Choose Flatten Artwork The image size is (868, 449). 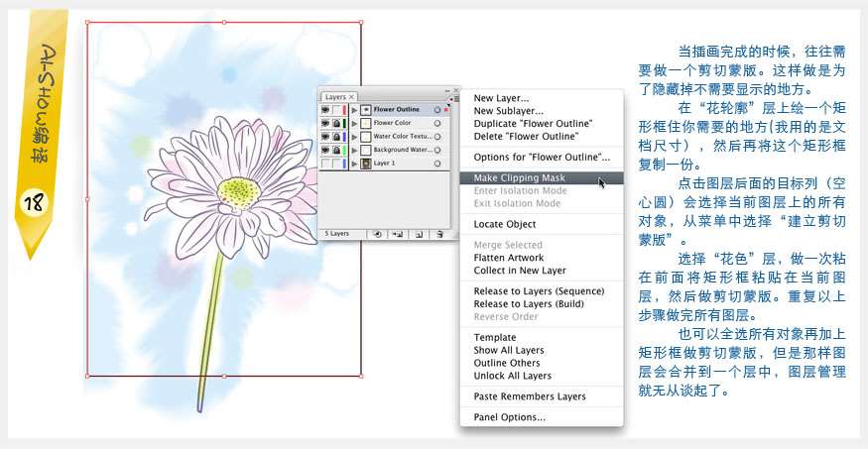509,258
